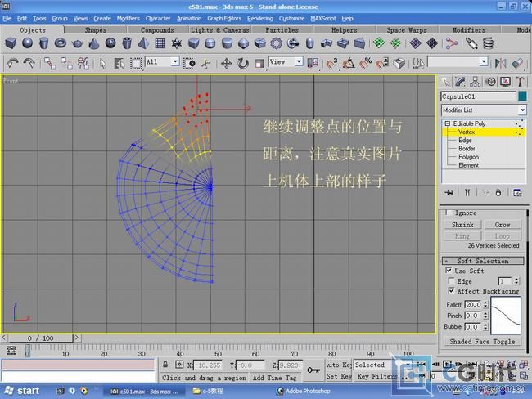Image resolution: width=532 pixels, height=399 pixels.
Task: Create a Teapot primitive
Action: tap(77, 43)
